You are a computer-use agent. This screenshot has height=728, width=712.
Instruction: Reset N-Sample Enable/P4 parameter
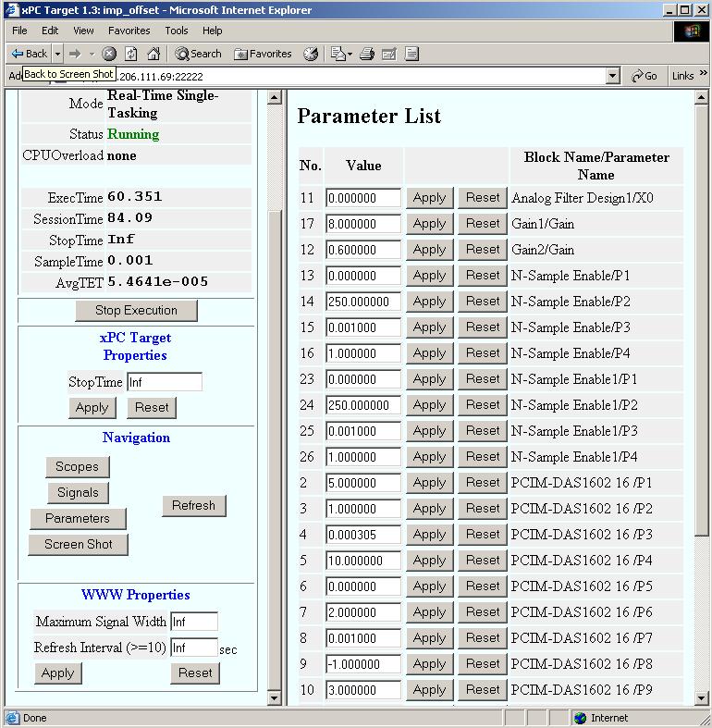point(483,353)
